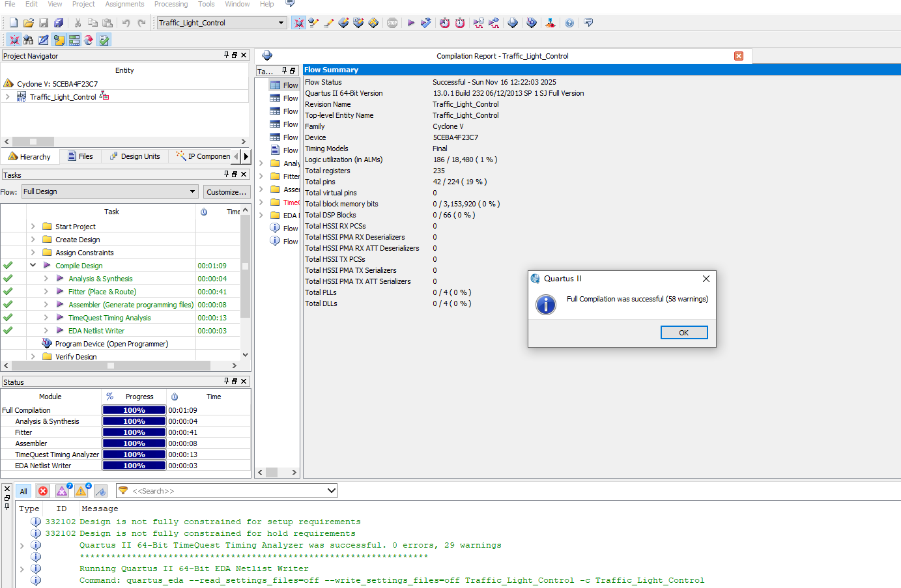Toggle the Project Navigator toolbar button

tap(14, 40)
